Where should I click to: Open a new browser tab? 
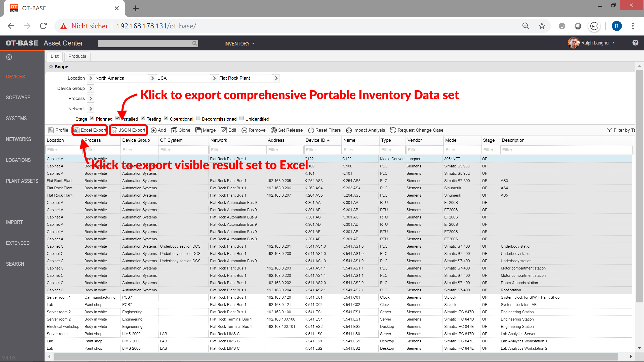(x=136, y=8)
